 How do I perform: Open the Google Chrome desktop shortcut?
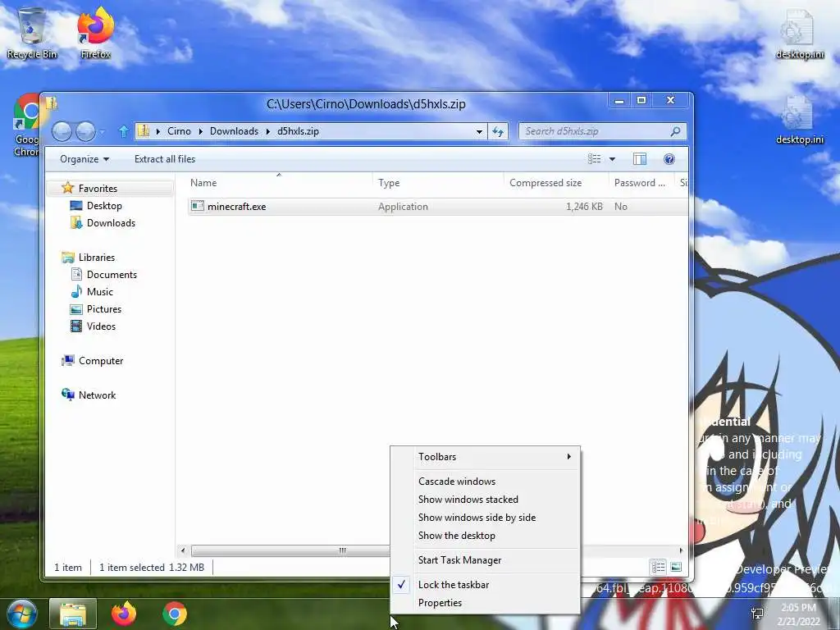pyautogui.click(x=25, y=126)
